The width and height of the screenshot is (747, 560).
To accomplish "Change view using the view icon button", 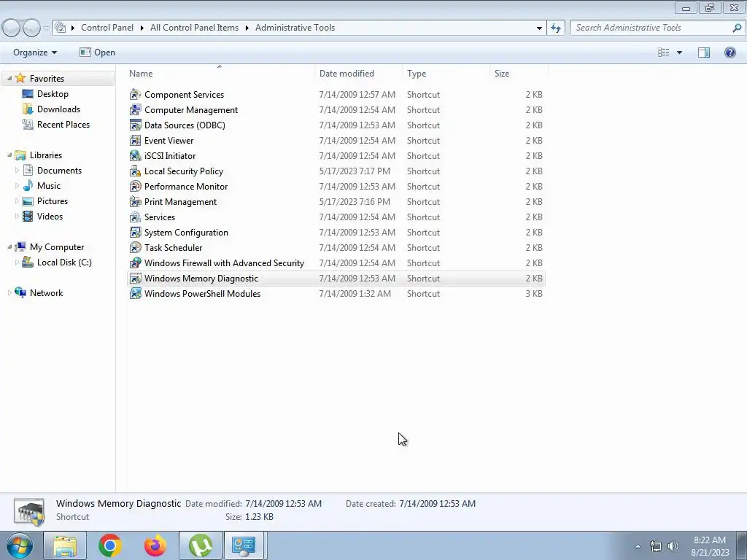I will 664,52.
